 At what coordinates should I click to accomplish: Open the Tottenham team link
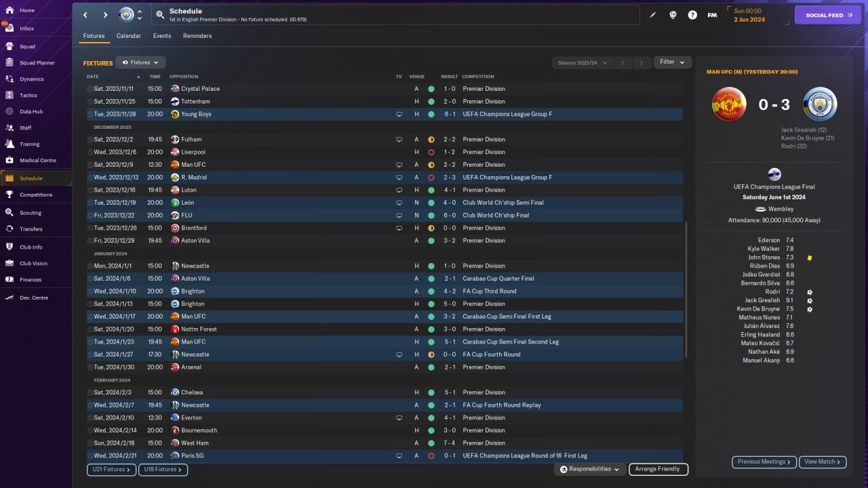(195, 102)
